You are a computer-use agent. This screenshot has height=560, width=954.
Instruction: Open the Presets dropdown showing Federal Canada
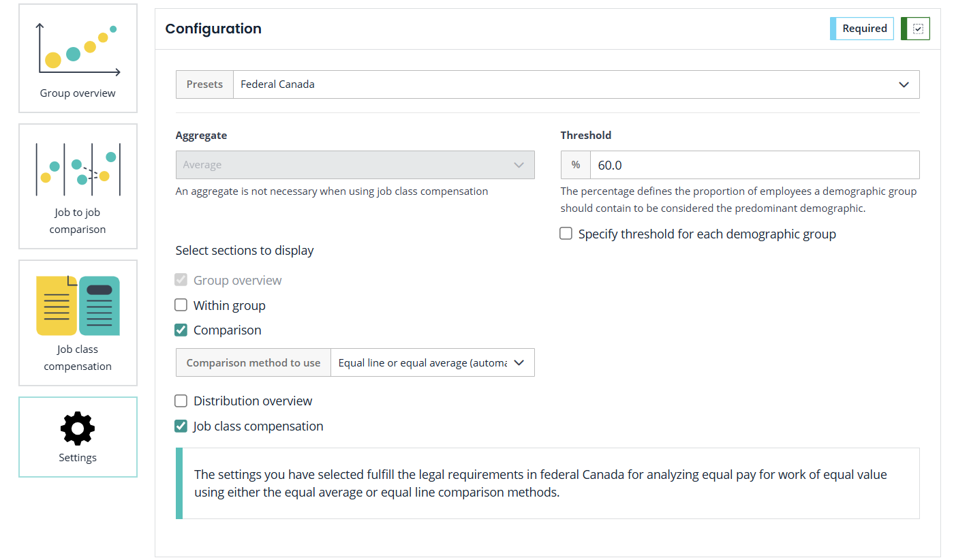575,84
